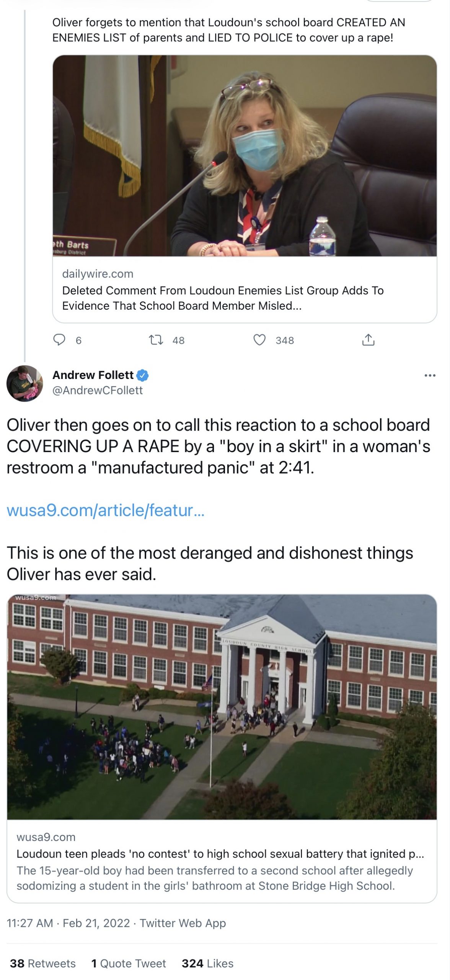View the 324 Likes list
Viewport: 450px width, 980px height.
click(207, 963)
